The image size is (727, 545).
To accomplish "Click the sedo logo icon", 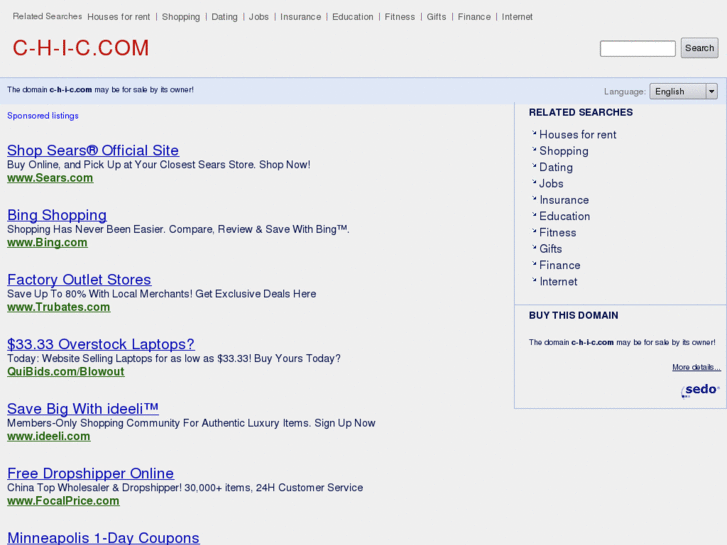I will [700, 390].
